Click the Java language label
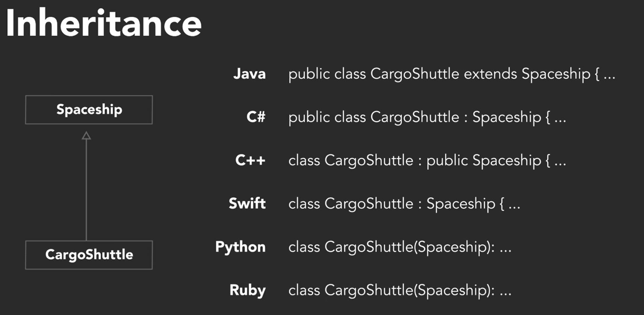The height and width of the screenshot is (315, 644). pos(250,74)
